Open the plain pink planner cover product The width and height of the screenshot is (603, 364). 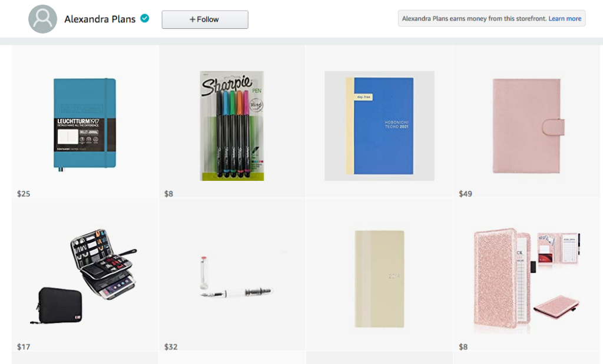point(529,126)
